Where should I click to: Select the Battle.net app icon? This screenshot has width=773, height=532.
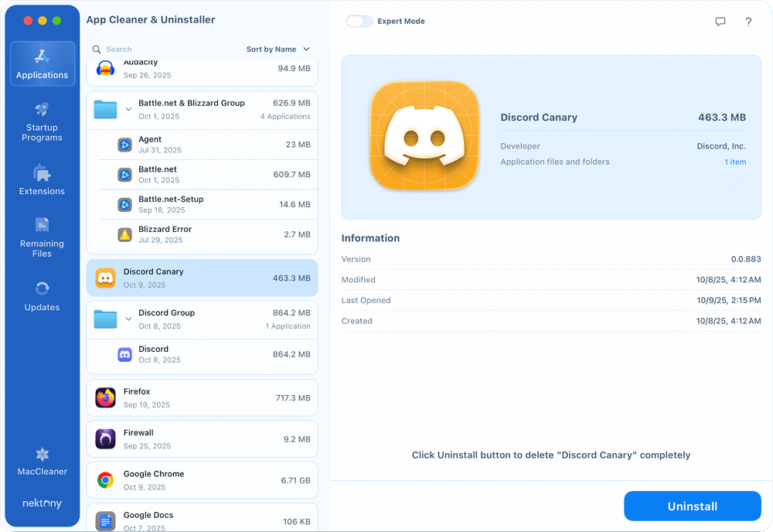125,174
